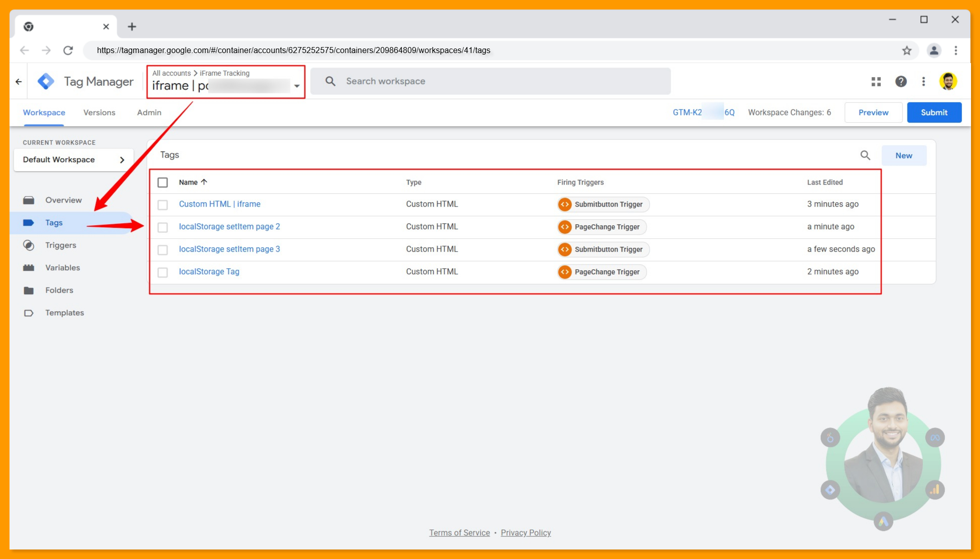Open the Admin tab
This screenshot has height=559, width=980.
click(149, 113)
